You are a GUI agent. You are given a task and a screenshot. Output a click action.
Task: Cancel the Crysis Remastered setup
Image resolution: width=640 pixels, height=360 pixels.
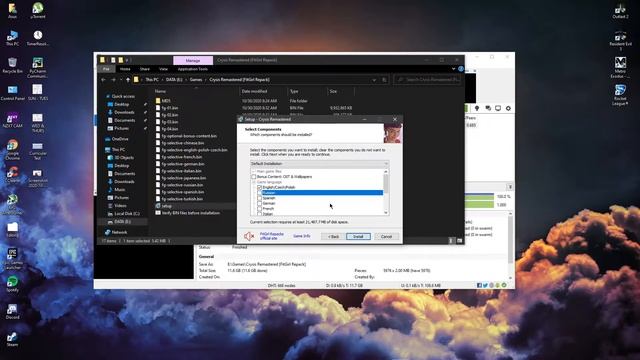click(x=386, y=237)
